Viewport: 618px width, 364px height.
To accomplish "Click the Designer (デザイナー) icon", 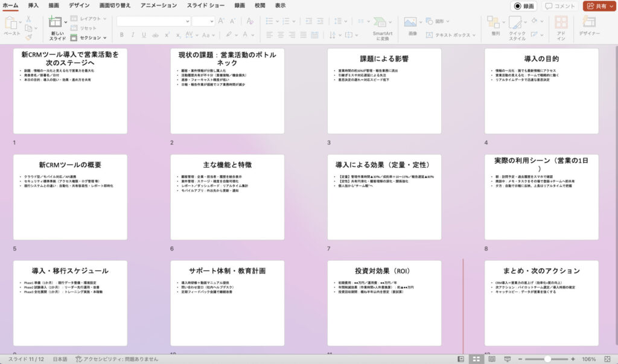I will point(589,24).
